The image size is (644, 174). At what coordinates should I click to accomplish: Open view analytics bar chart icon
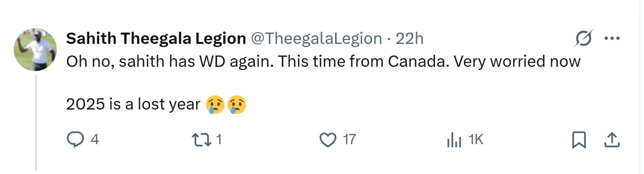pos(454,140)
